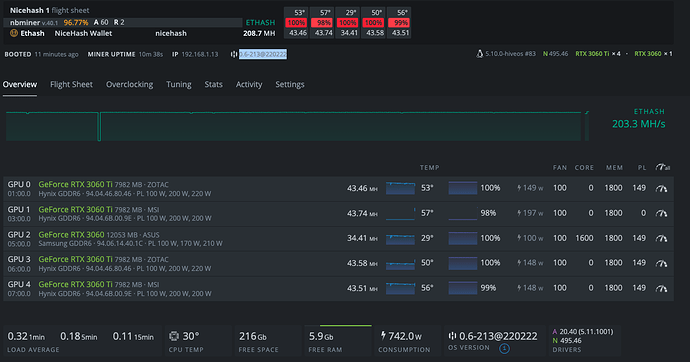Image resolution: width=690 pixels, height=362 pixels.
Task: Click the Linux kernel penguin icon
Action: click(x=479, y=54)
